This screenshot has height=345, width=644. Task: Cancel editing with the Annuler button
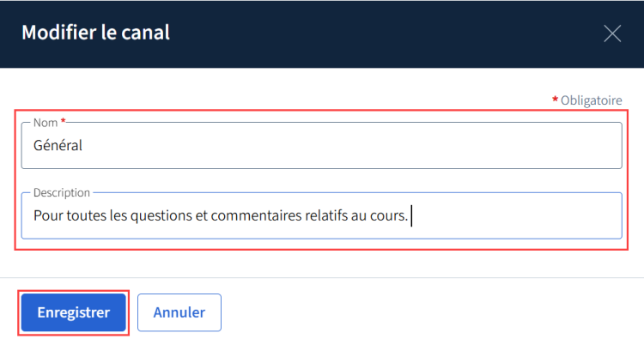179,312
